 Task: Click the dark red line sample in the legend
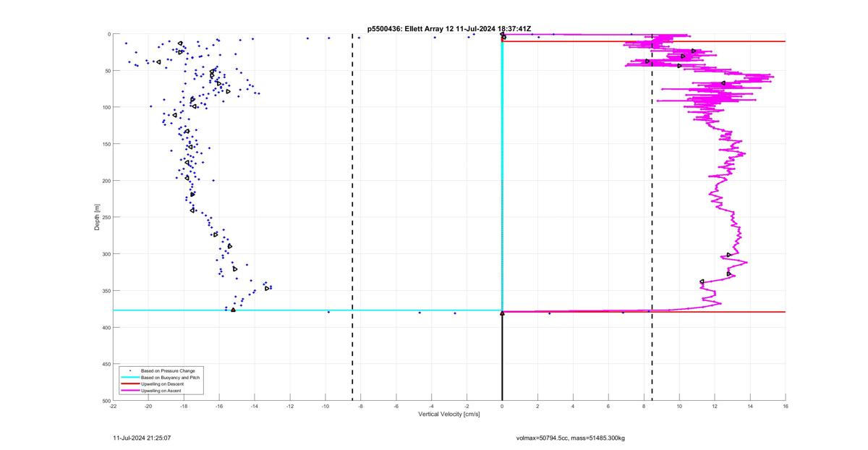click(130, 384)
